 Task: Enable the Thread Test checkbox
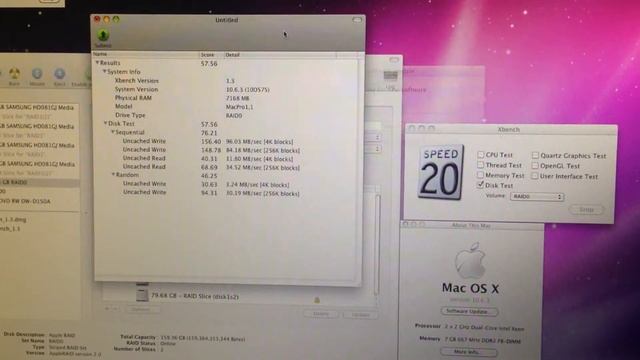[x=481, y=165]
